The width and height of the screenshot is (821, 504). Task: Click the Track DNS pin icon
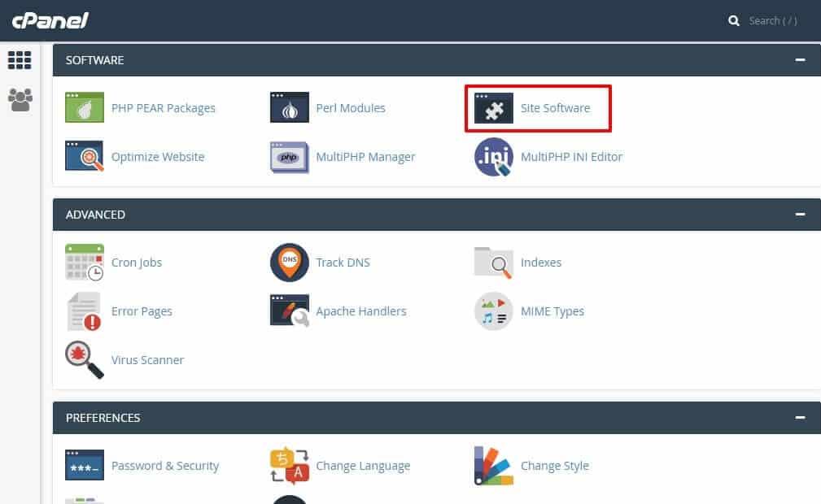289,263
